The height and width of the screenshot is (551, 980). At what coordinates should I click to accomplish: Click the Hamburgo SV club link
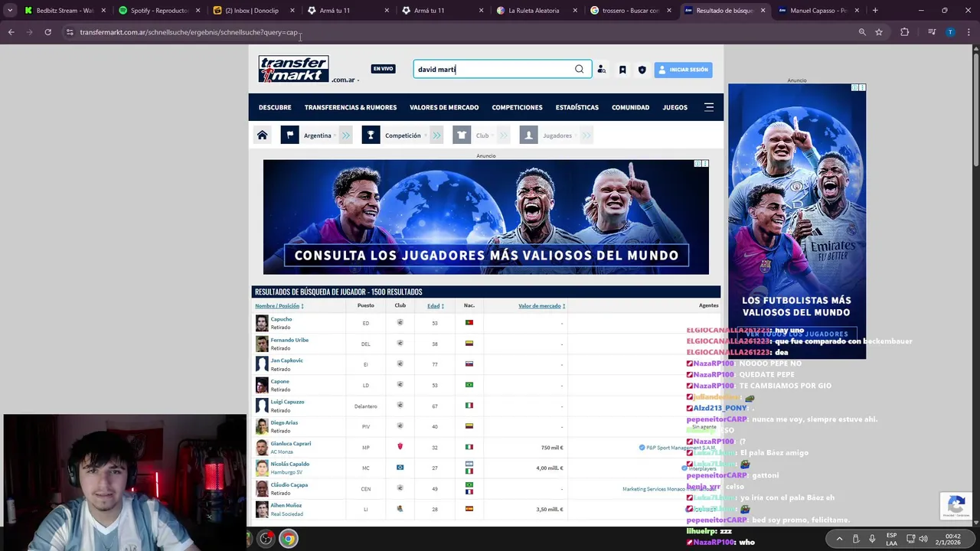coord(286,472)
